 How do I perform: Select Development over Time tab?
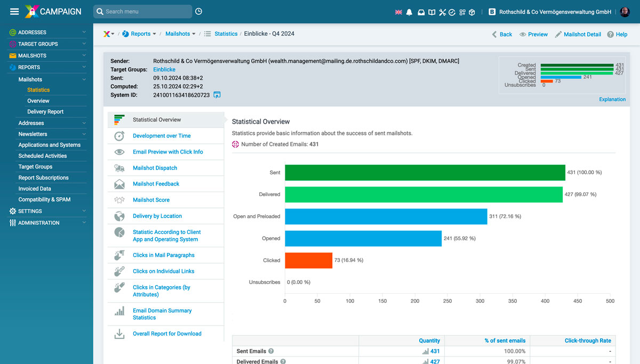[162, 136]
